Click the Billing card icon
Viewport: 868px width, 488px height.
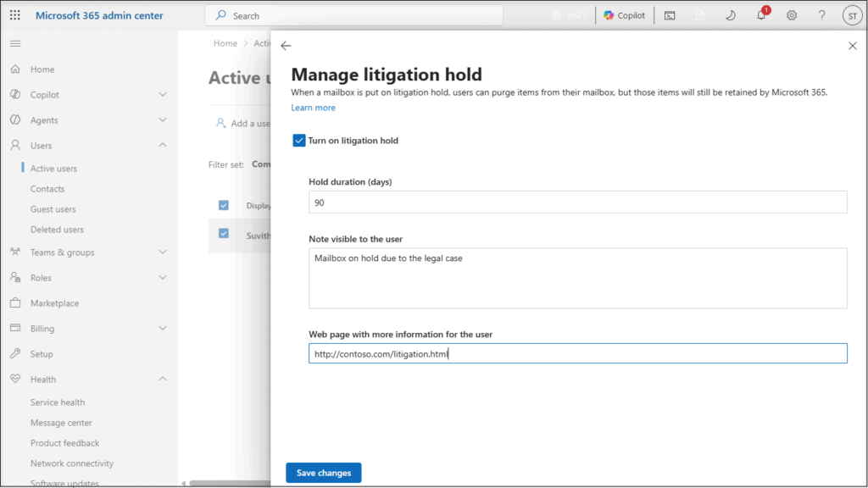(15, 328)
